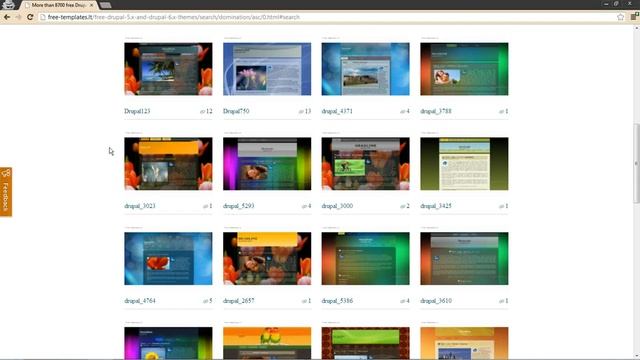This screenshot has height=360, width=640.
Task: Click the download count icon for drupal_3023
Action: (205, 206)
